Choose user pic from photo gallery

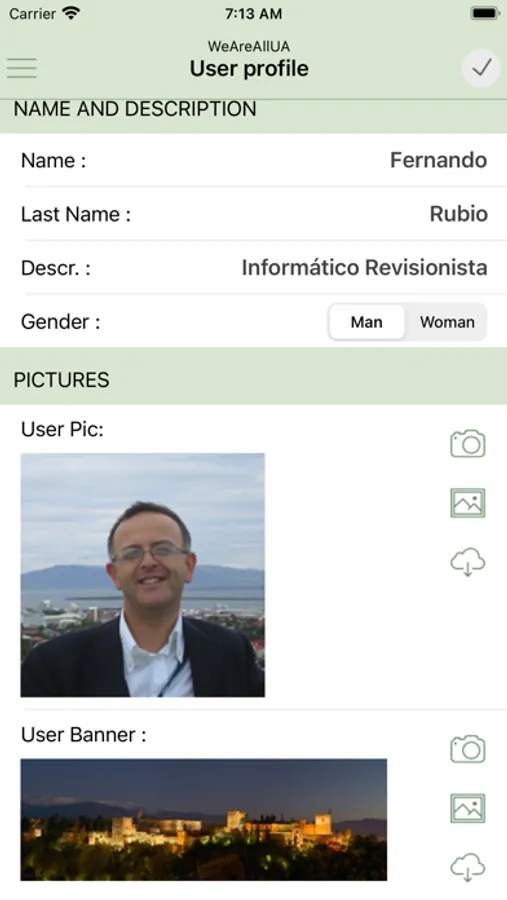pos(467,503)
